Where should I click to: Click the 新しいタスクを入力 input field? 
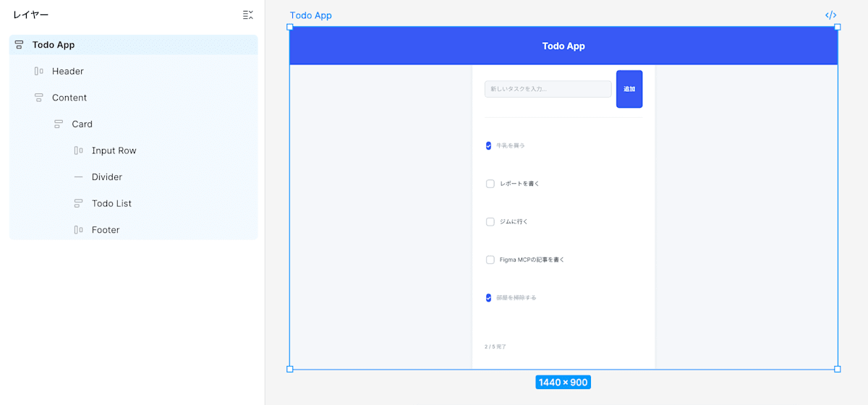click(548, 89)
